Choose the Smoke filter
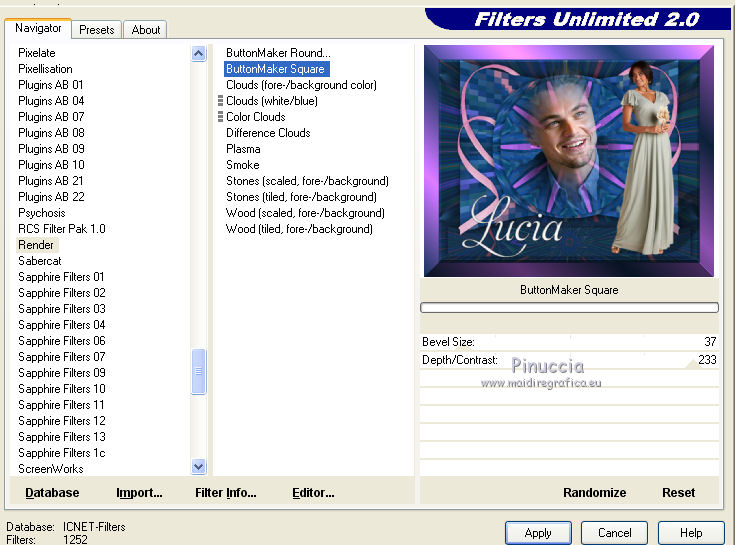The height and width of the screenshot is (545, 735). click(x=242, y=165)
